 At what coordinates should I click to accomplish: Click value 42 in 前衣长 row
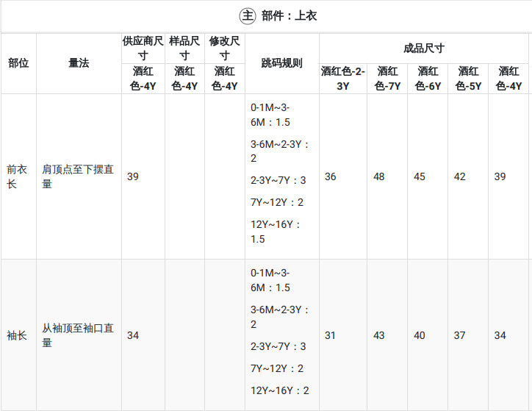460,176
